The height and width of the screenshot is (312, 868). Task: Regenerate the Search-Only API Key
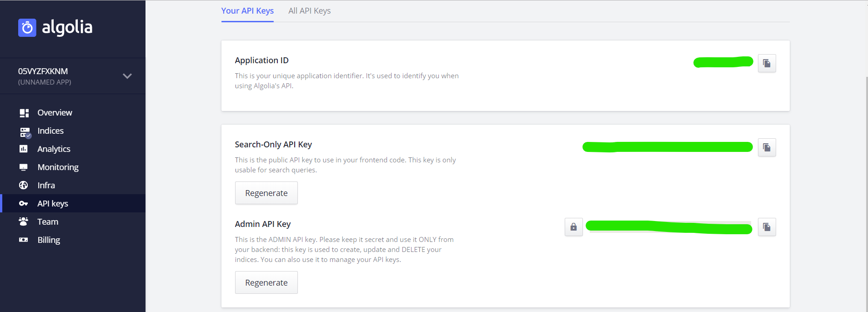pyautogui.click(x=266, y=193)
